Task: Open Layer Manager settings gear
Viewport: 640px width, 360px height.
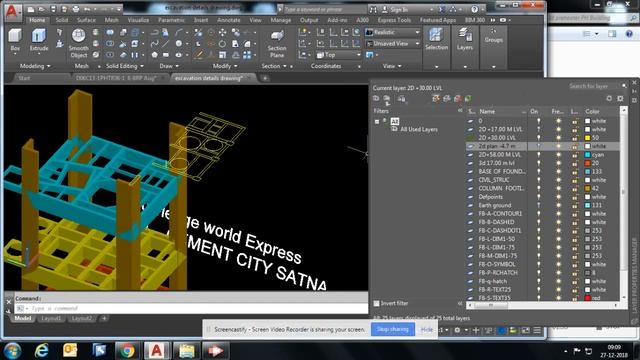Action: (620, 98)
